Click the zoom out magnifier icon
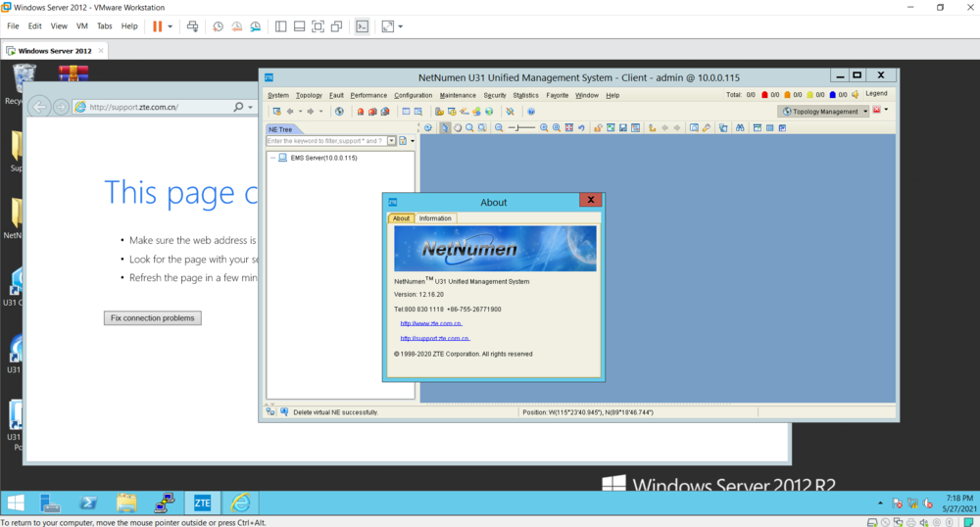980x527 pixels. pyautogui.click(x=499, y=128)
